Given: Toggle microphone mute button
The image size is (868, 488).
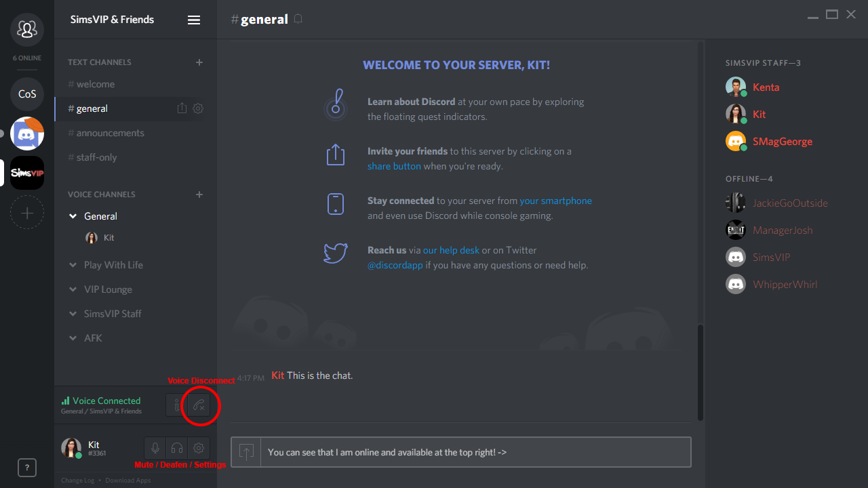Looking at the screenshot, I should point(155,448).
